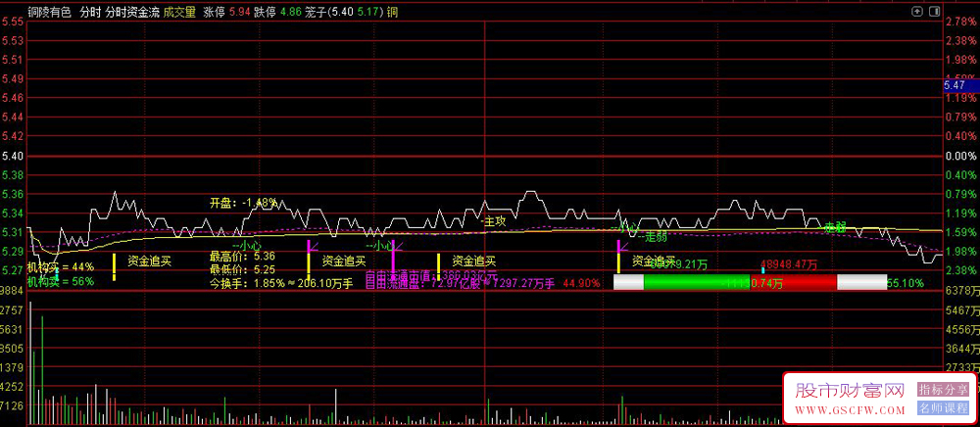Click the 5.44 price on left axis
The width and height of the screenshot is (980, 427).
pos(13,118)
